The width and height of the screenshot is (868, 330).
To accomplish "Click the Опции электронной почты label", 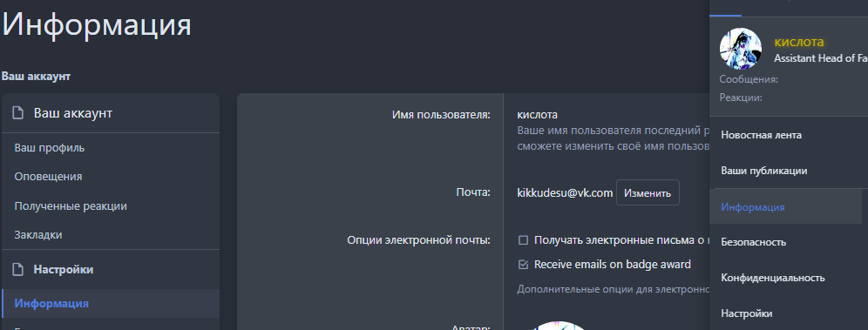I will (x=418, y=240).
